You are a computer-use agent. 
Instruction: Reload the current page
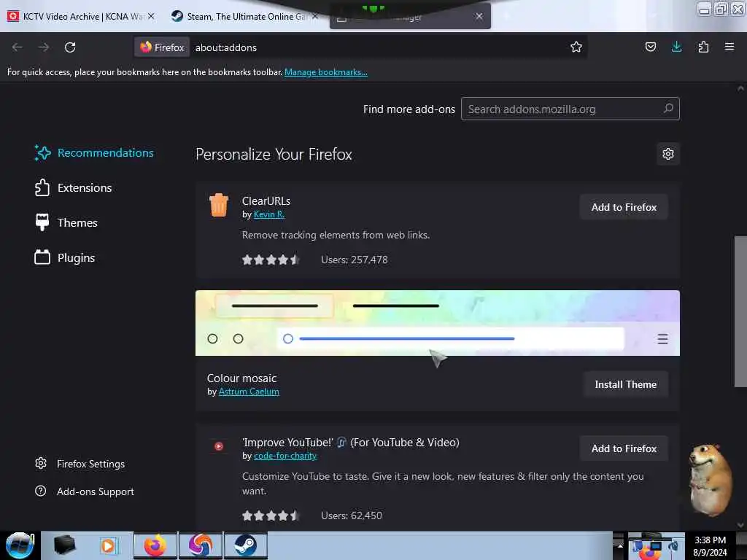(x=70, y=47)
